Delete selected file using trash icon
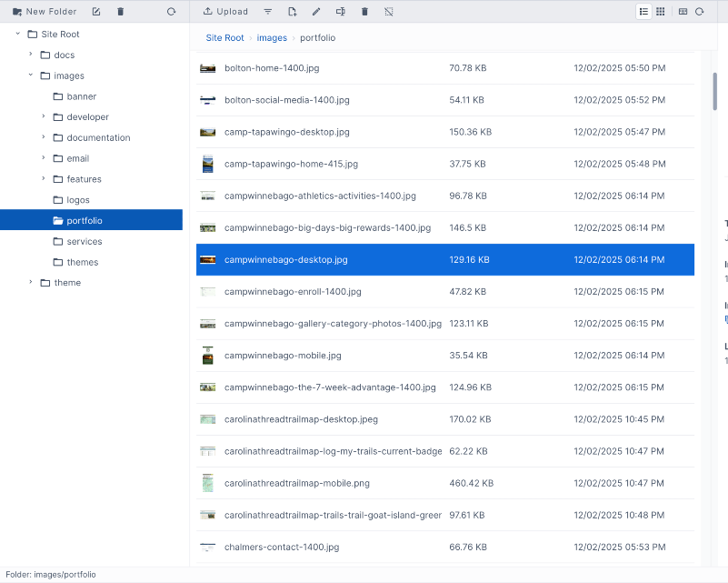The height and width of the screenshot is (583, 728). (364, 11)
